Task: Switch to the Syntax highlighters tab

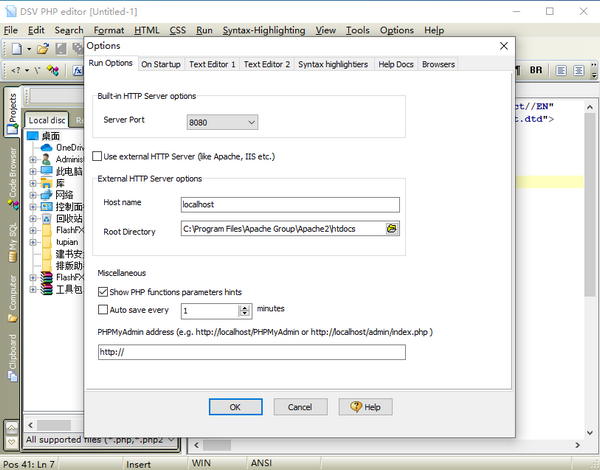Action: pos(332,64)
